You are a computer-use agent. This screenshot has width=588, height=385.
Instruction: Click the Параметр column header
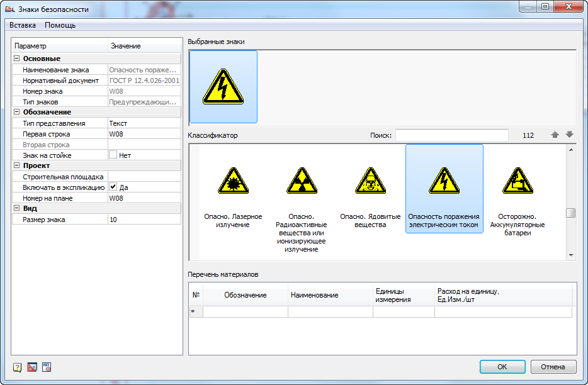(x=60, y=46)
